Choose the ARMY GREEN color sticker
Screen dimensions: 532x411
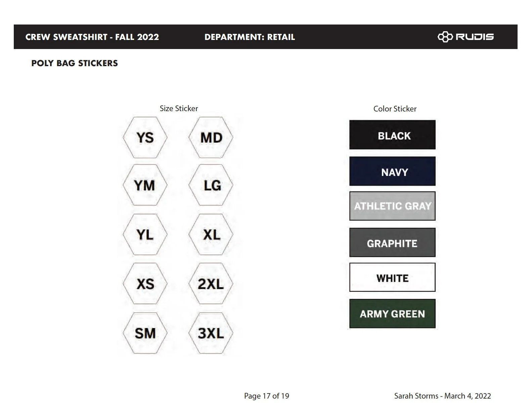point(392,314)
